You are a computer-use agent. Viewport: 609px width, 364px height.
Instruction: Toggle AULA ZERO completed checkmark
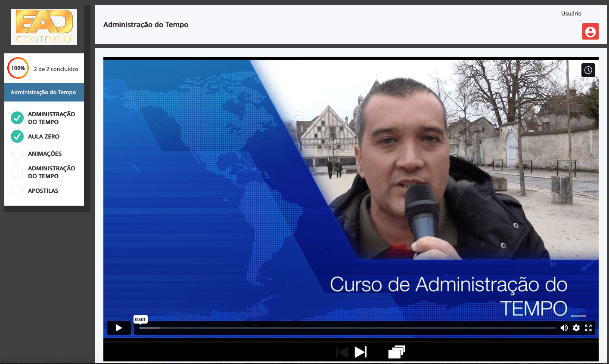click(17, 136)
